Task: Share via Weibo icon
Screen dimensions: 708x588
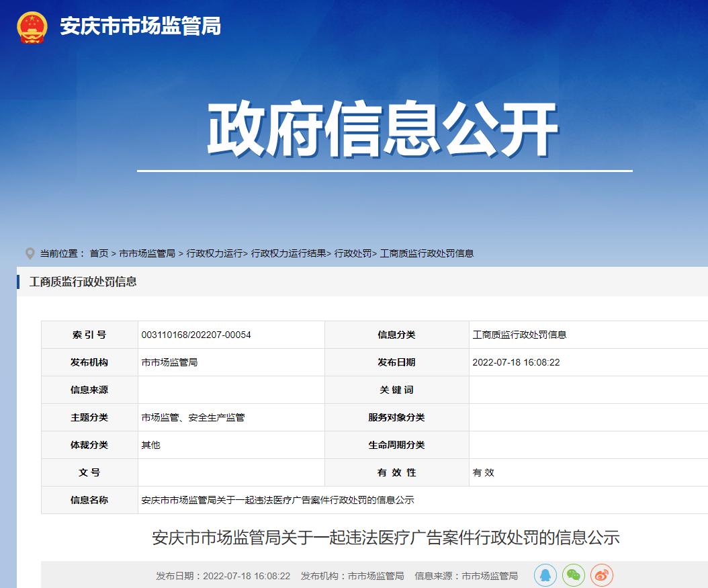Action: pyautogui.click(x=601, y=575)
